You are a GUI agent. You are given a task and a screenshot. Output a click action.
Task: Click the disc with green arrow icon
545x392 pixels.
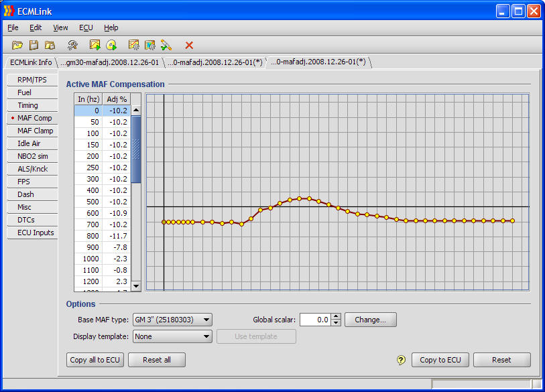click(111, 45)
